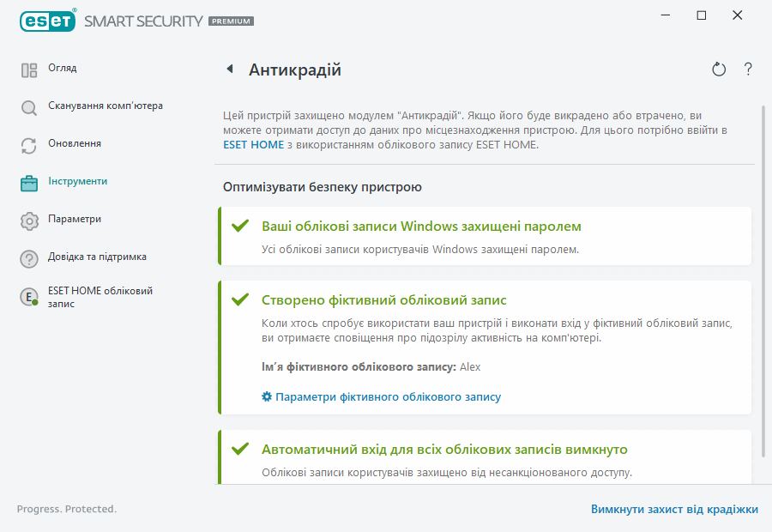Open contextual help via top-right question mark
Image resolution: width=772 pixels, height=532 pixels.
pos(747,70)
